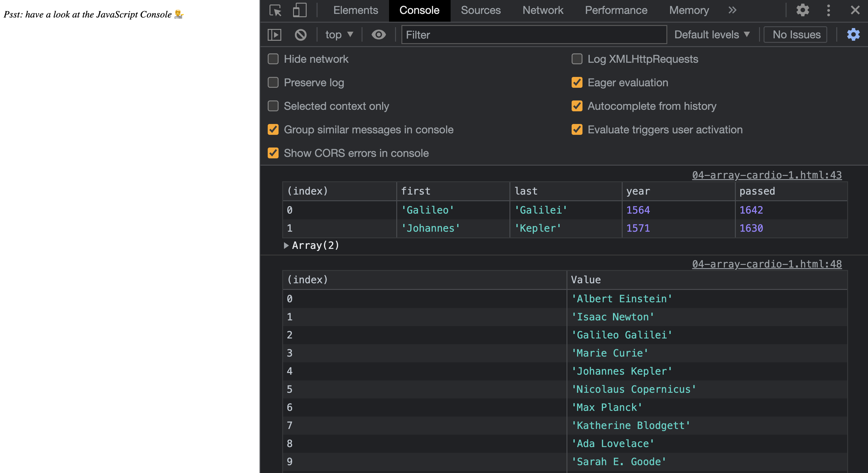
Task: Switch to the Elements tab
Action: coord(356,10)
